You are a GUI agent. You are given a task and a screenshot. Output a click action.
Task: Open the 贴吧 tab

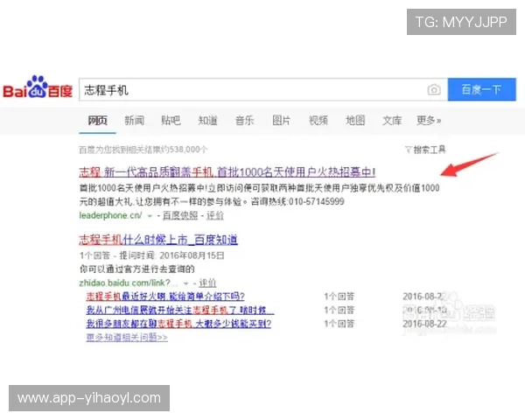[x=171, y=120]
